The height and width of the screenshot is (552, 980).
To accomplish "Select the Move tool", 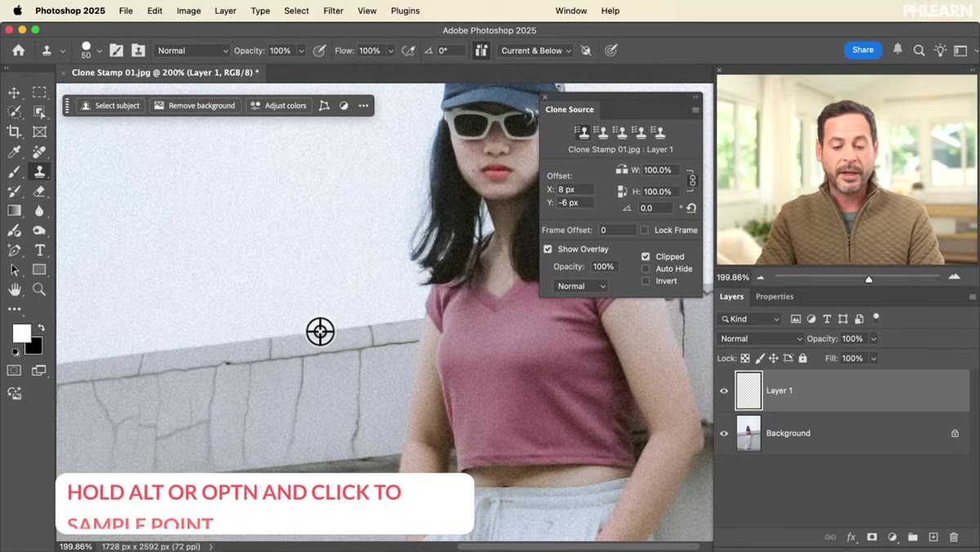I will click(x=14, y=92).
